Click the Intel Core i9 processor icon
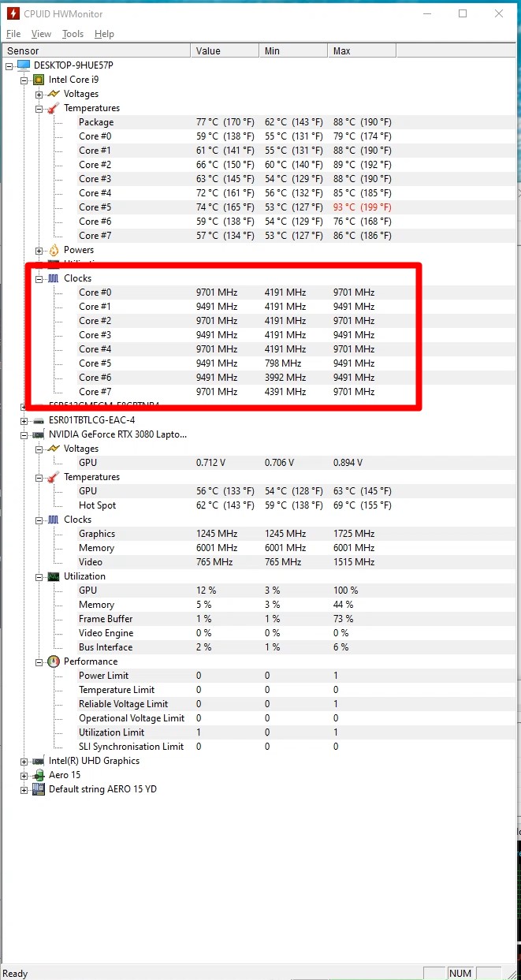The image size is (521, 980). click(x=38, y=80)
